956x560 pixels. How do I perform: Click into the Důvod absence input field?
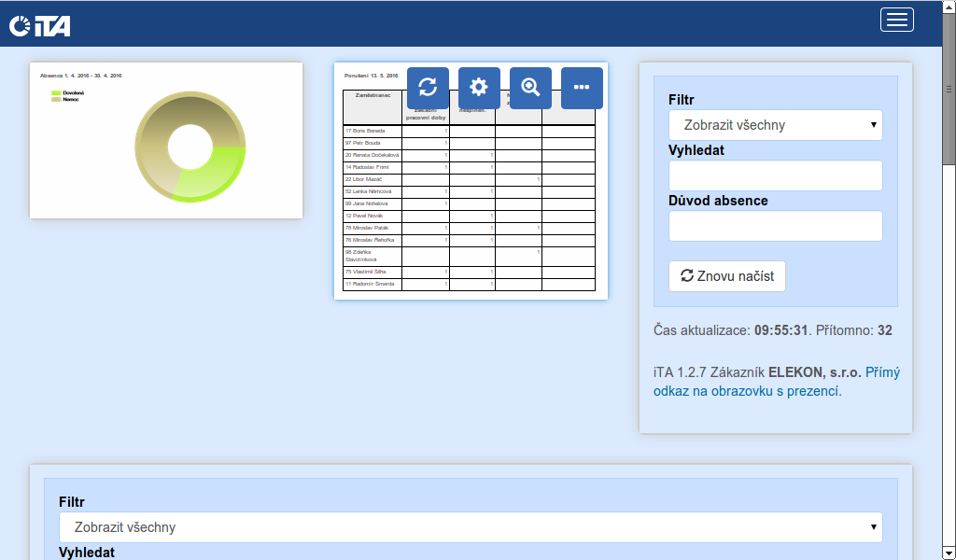(775, 226)
